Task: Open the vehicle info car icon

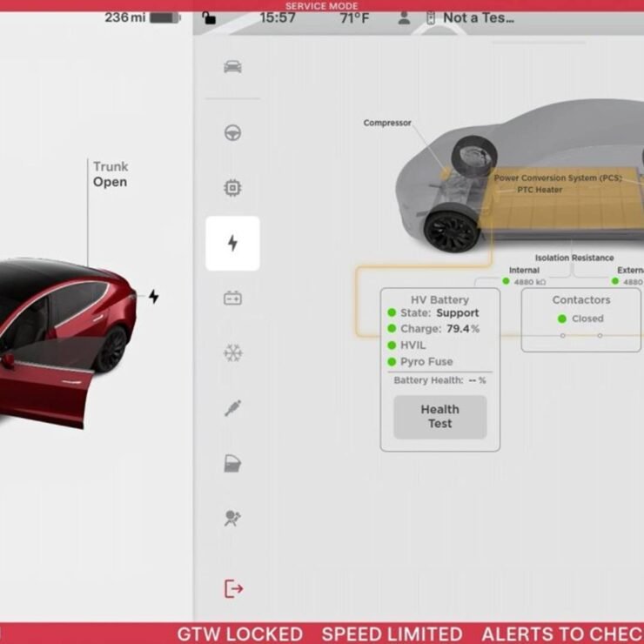Action: [232, 67]
